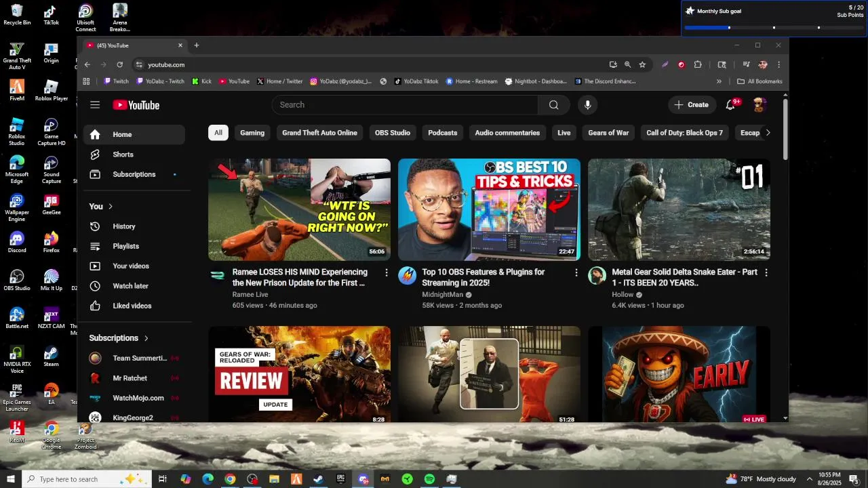The width and height of the screenshot is (868, 488).
Task: Open the apps grid in bookmarks bar
Action: click(86, 81)
